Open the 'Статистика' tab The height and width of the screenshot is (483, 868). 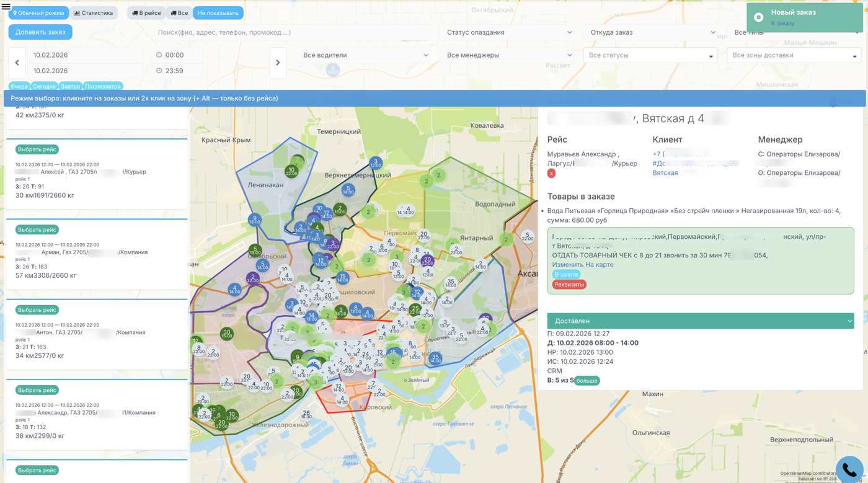[94, 13]
